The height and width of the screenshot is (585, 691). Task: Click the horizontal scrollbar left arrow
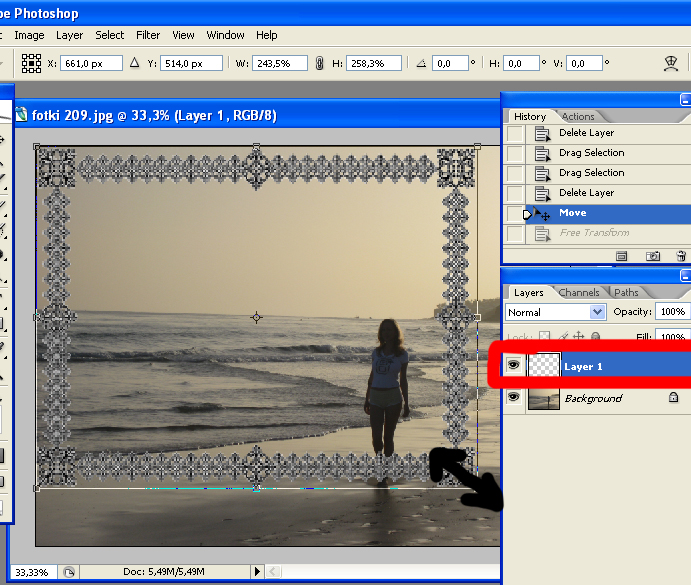pos(273,572)
